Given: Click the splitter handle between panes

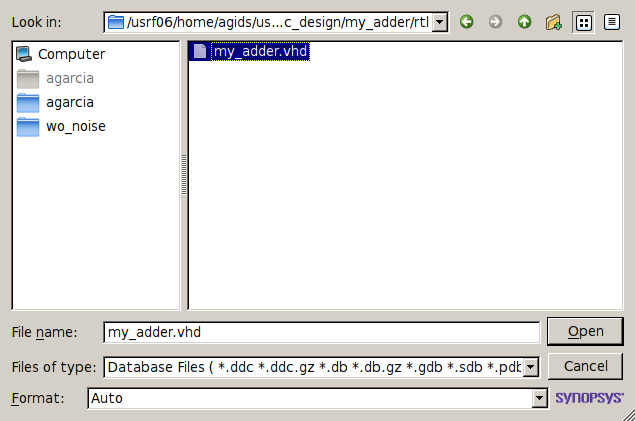Looking at the screenshot, I should [x=184, y=175].
